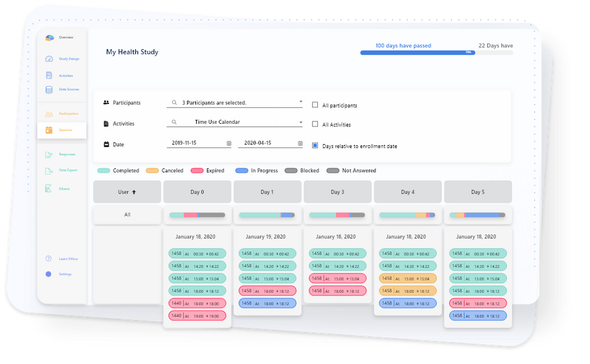Click the Day 3 column header
This screenshot has height=364, width=590.
(x=337, y=192)
